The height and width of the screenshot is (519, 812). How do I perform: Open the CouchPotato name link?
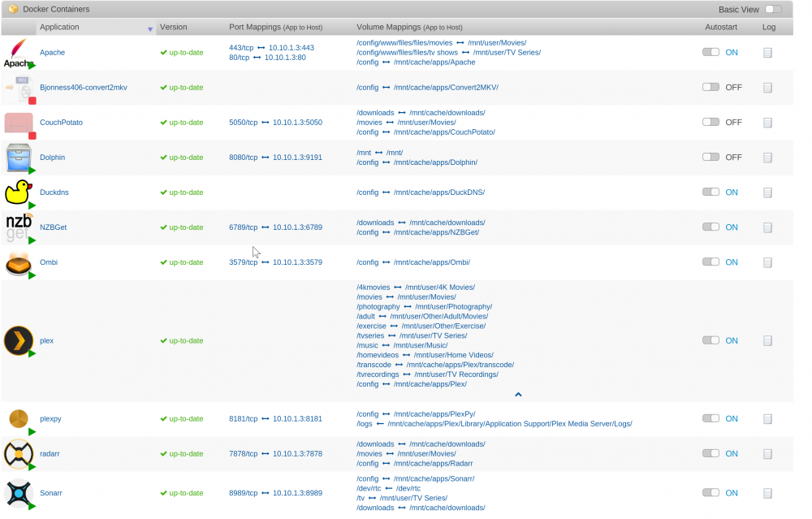(x=61, y=123)
